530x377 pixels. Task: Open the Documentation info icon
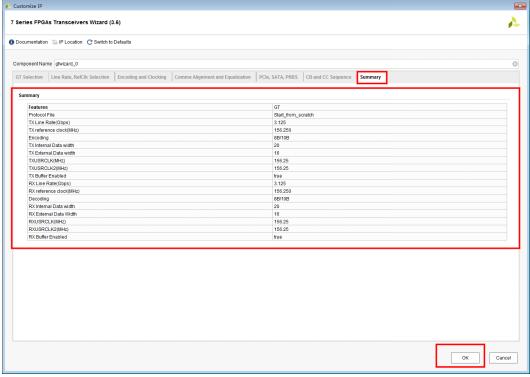(11, 42)
